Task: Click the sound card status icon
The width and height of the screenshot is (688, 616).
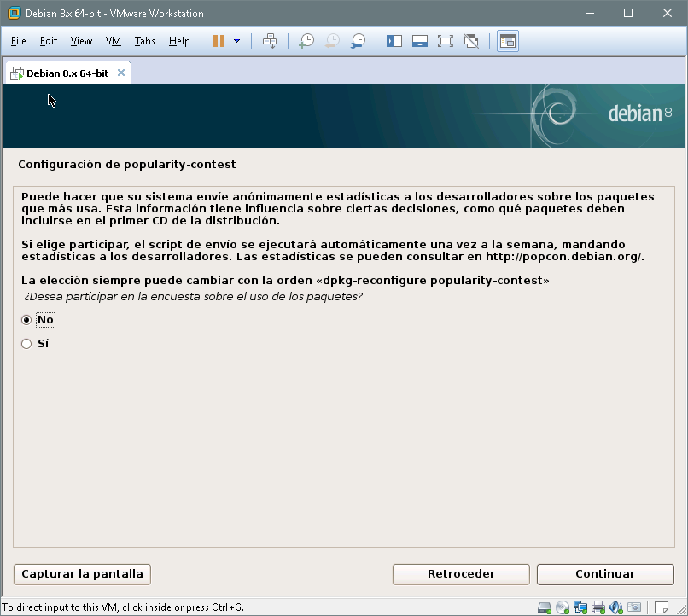Action: (x=615, y=607)
